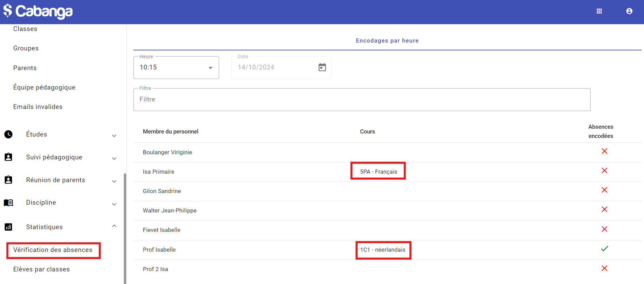Click the Filtre text input field

coord(361,99)
